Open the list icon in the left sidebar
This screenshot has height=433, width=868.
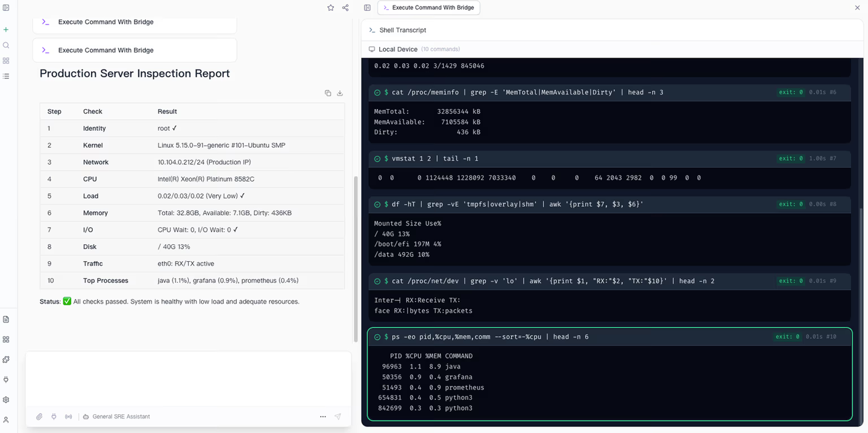pos(6,77)
